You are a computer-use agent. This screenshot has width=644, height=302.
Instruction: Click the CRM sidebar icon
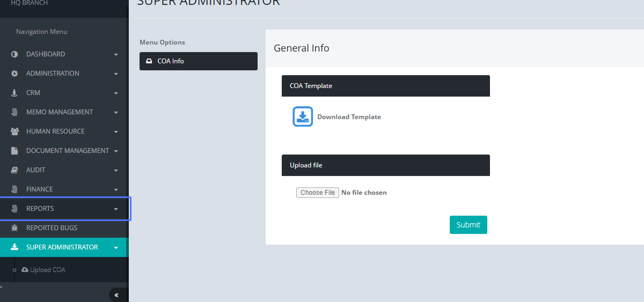pyautogui.click(x=14, y=93)
